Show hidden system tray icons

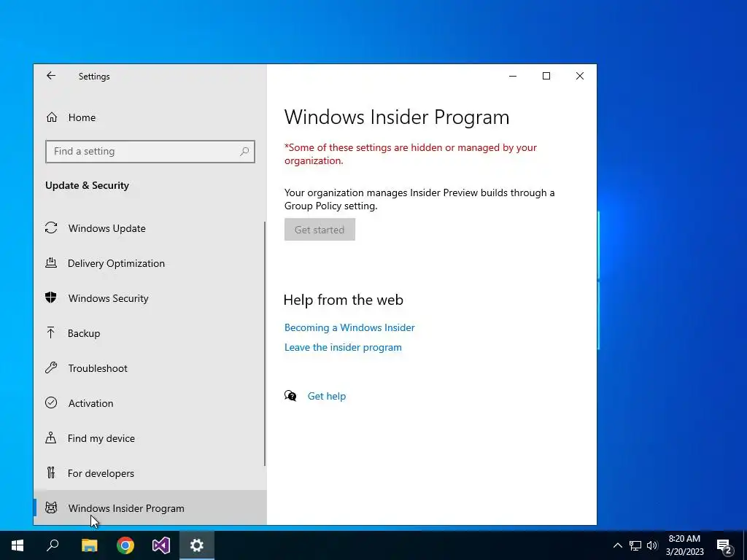pos(617,545)
